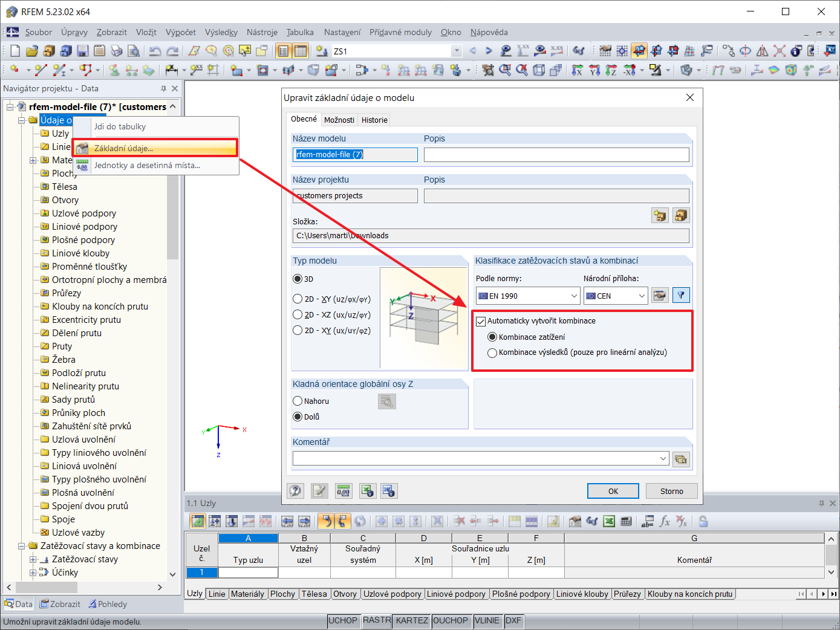Select Nahoru Z-axis orientation
The height and width of the screenshot is (630, 840).
(x=298, y=401)
